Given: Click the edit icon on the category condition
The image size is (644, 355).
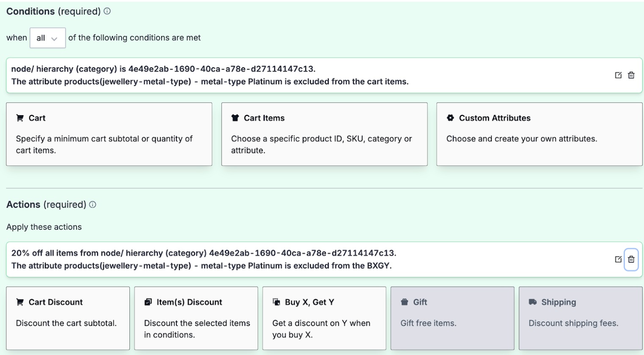Looking at the screenshot, I should point(618,75).
